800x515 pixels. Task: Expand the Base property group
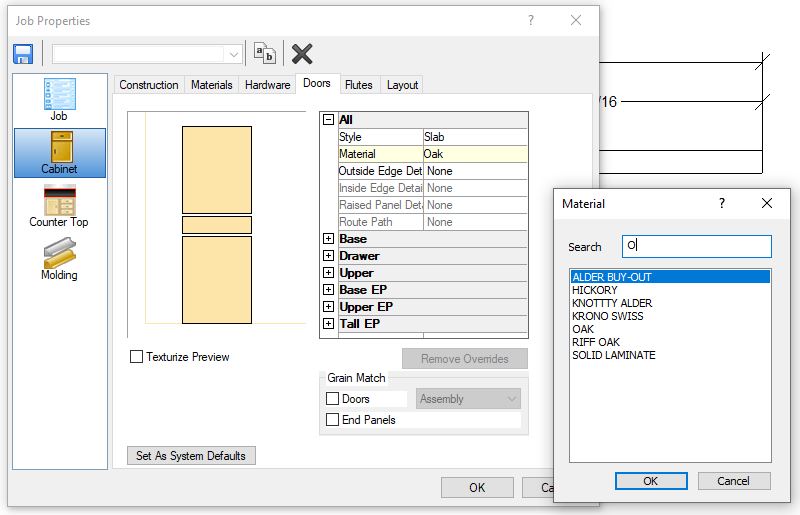coord(328,239)
